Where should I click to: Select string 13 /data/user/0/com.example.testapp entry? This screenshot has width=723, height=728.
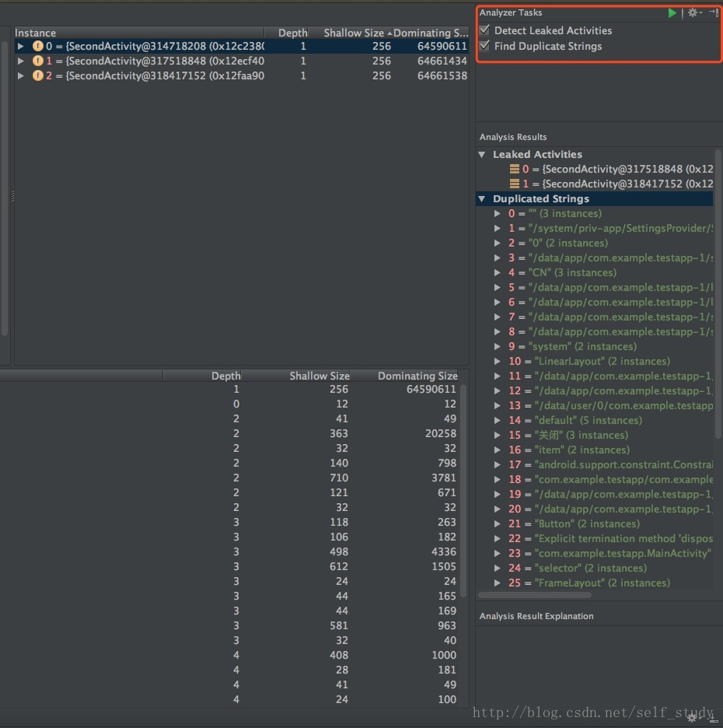tap(610, 405)
